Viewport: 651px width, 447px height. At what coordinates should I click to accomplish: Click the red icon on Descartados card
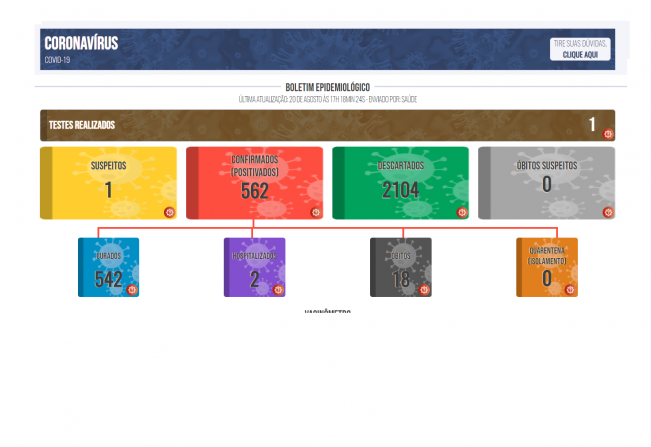point(462,212)
